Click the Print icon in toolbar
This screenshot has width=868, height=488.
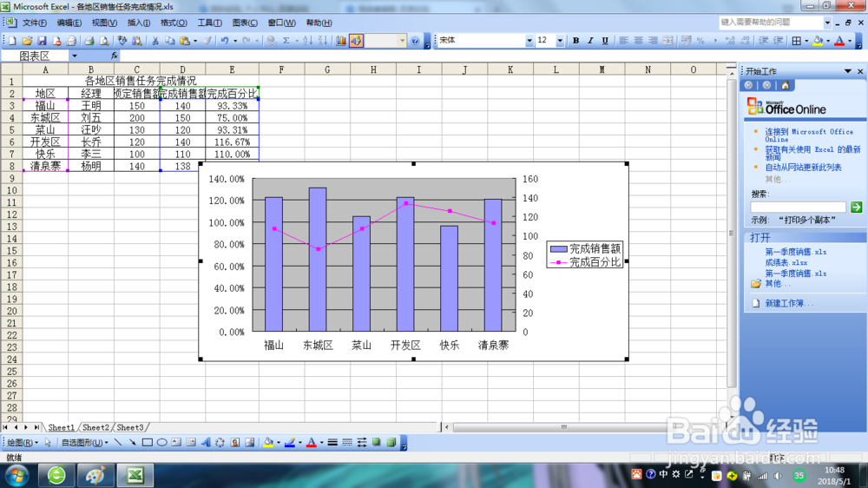click(89, 41)
